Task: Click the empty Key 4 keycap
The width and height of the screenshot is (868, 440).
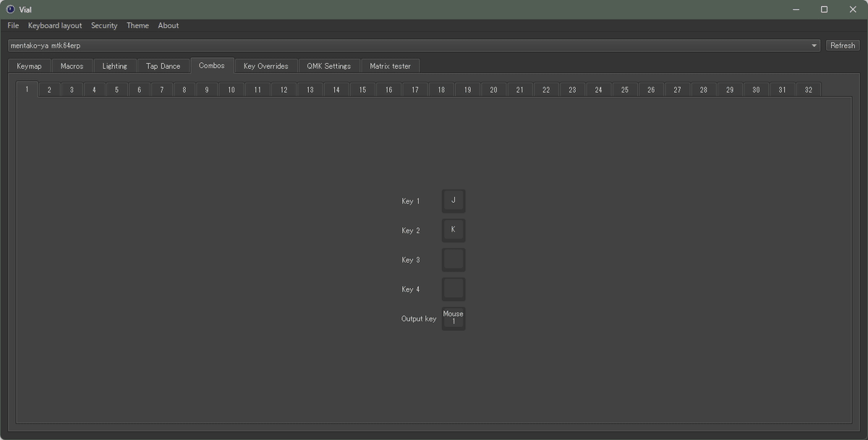Action: pos(454,289)
